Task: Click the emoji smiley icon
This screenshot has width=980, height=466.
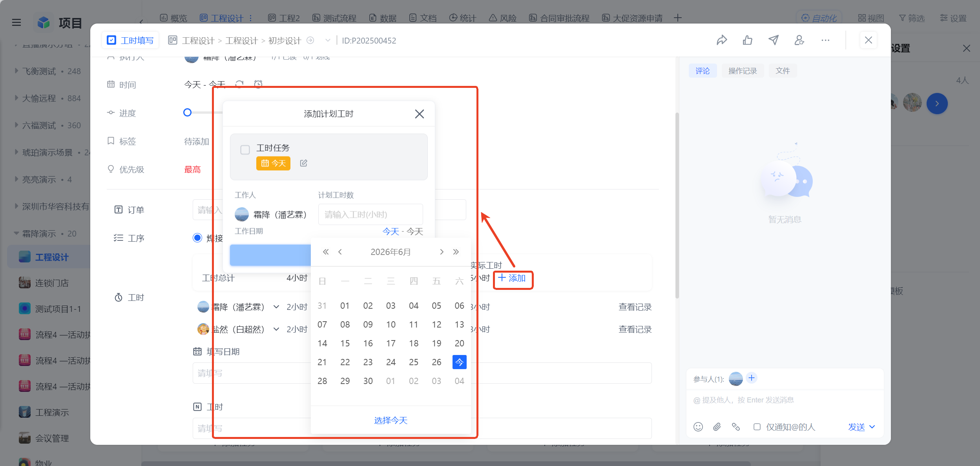Action: 698,427
